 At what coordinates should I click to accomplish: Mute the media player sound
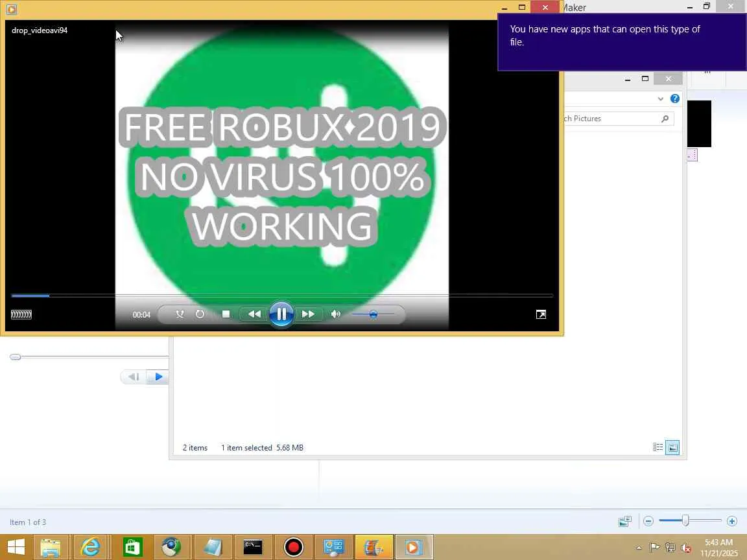[336, 314]
